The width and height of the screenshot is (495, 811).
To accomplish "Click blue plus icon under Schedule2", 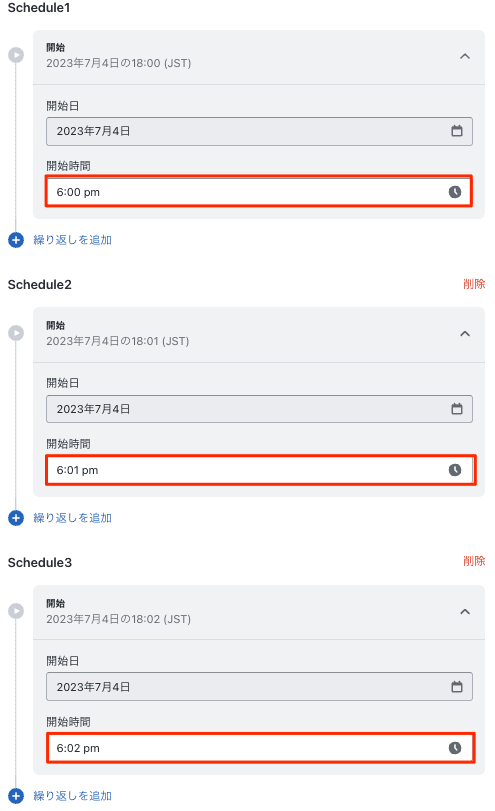I will point(16,518).
